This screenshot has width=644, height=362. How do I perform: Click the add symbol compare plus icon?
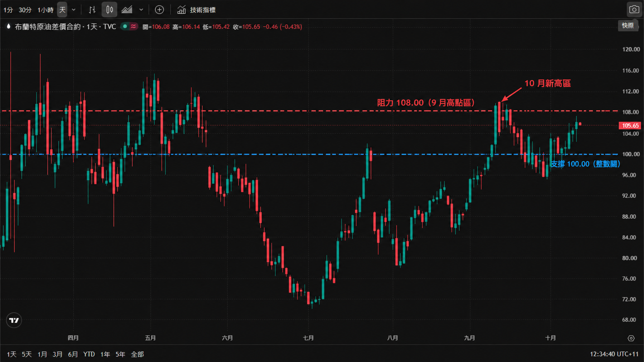pyautogui.click(x=159, y=10)
